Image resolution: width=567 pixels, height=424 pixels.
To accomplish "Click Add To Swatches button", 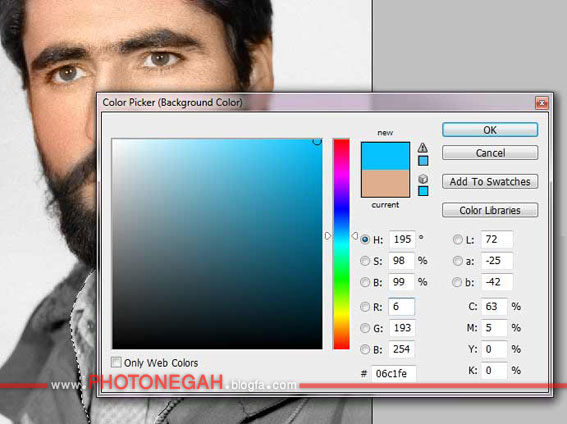I will (x=490, y=181).
